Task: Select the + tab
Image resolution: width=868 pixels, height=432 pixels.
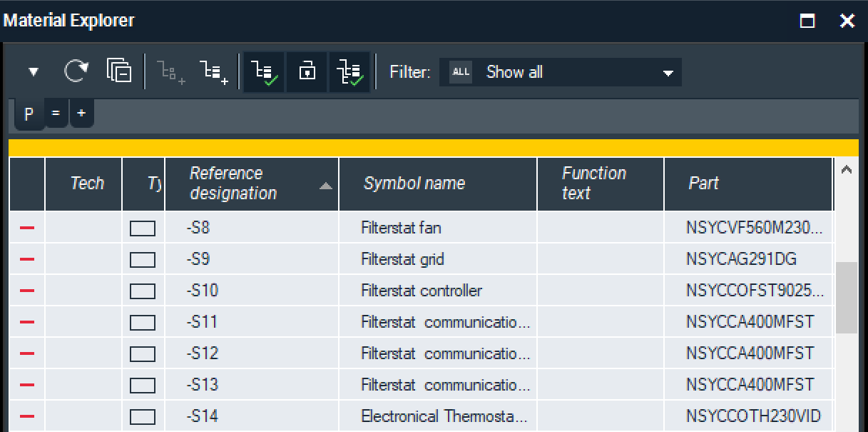Action: tap(81, 114)
